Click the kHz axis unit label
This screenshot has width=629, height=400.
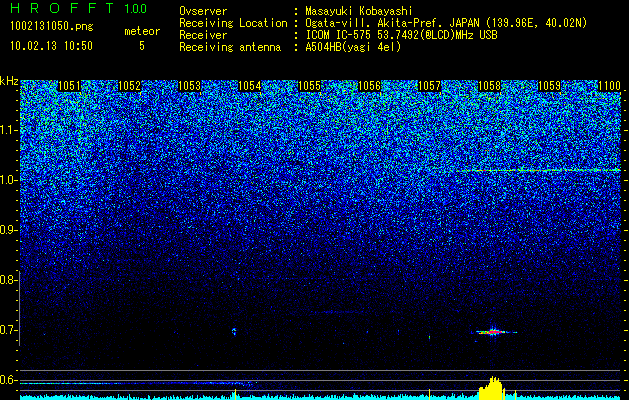tap(9, 81)
